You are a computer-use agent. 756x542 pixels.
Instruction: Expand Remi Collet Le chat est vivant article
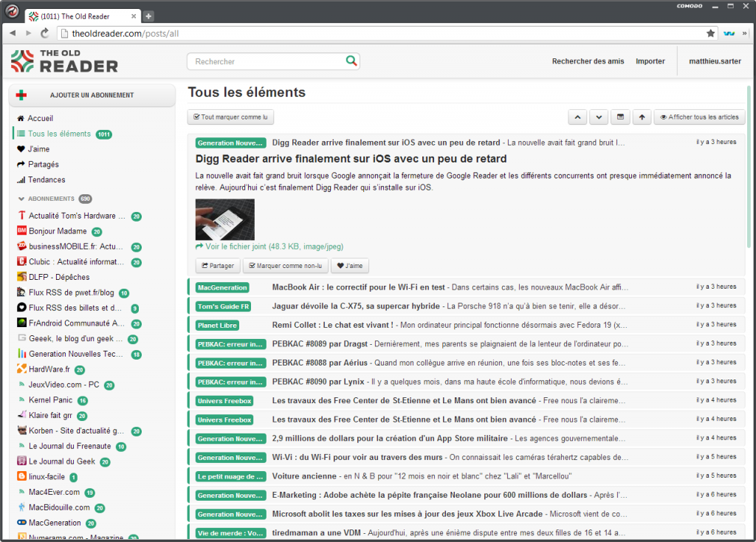(467, 325)
